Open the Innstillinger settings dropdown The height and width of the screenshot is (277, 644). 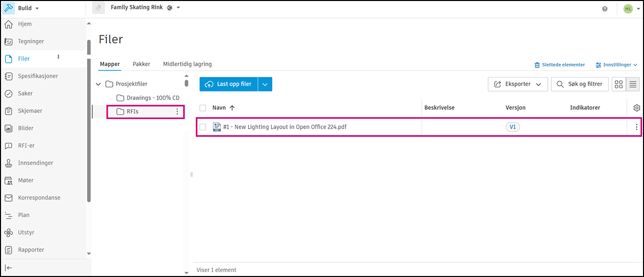pyautogui.click(x=617, y=65)
